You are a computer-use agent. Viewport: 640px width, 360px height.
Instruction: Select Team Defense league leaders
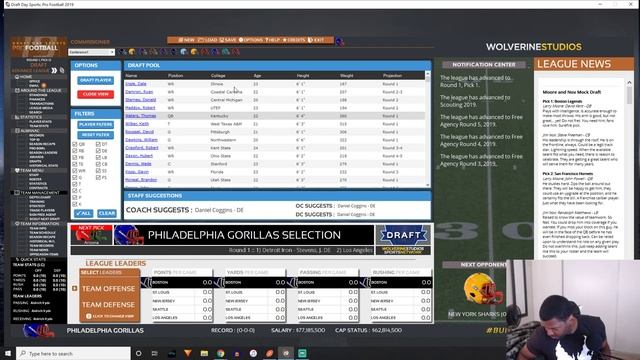pos(109,304)
